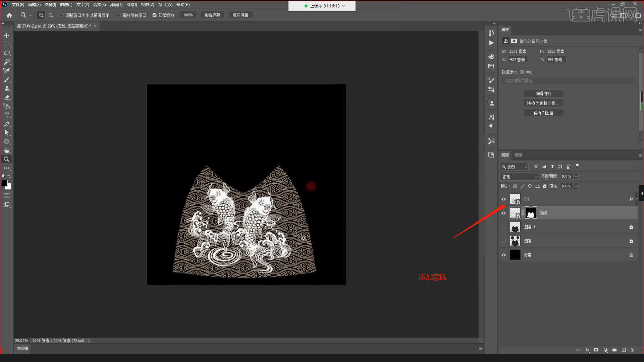Switch to the 通道 tab
This screenshot has width=644, height=362.
[518, 155]
